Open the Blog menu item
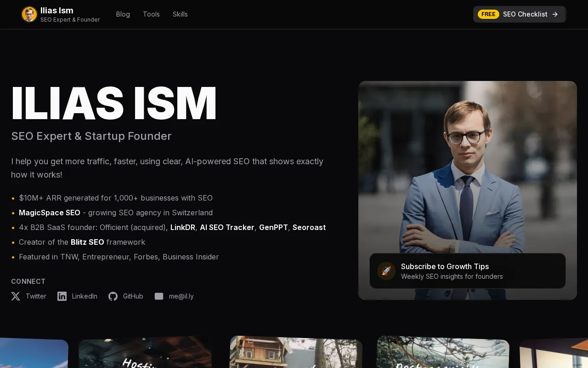The width and height of the screenshot is (588, 368). coord(123,14)
